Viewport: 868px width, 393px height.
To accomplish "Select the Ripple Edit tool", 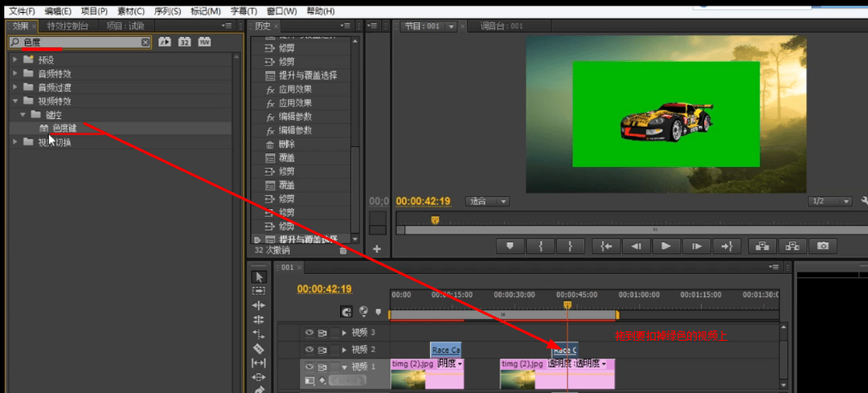I will [x=259, y=305].
